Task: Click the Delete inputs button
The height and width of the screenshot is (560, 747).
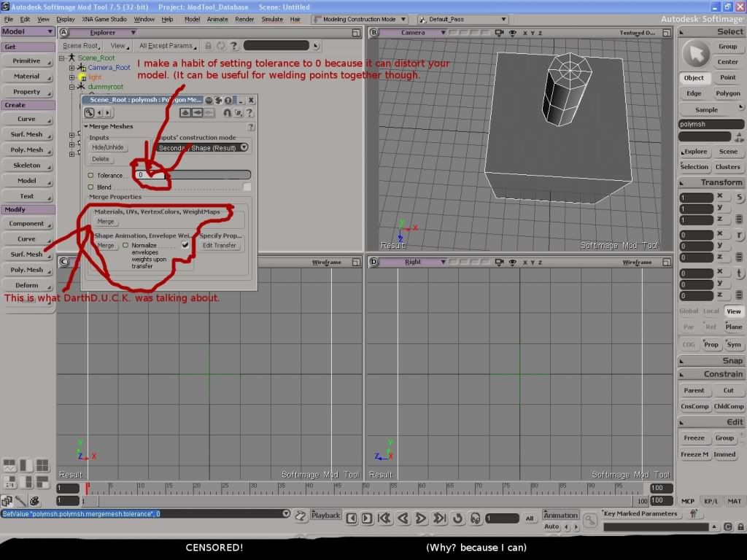Action: click(x=101, y=159)
